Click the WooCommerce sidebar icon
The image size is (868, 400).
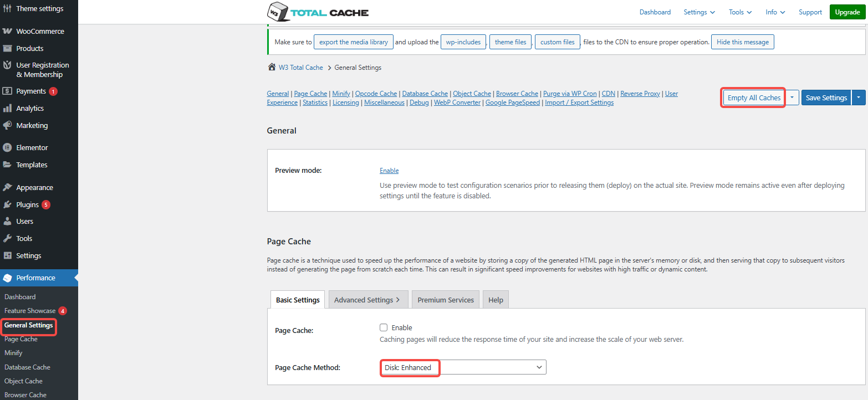pos(8,32)
